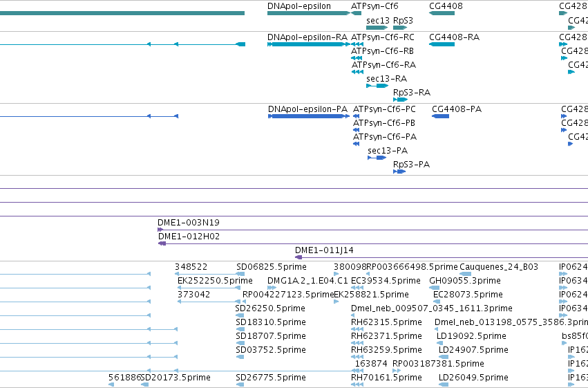Select EST 348522

191,267
